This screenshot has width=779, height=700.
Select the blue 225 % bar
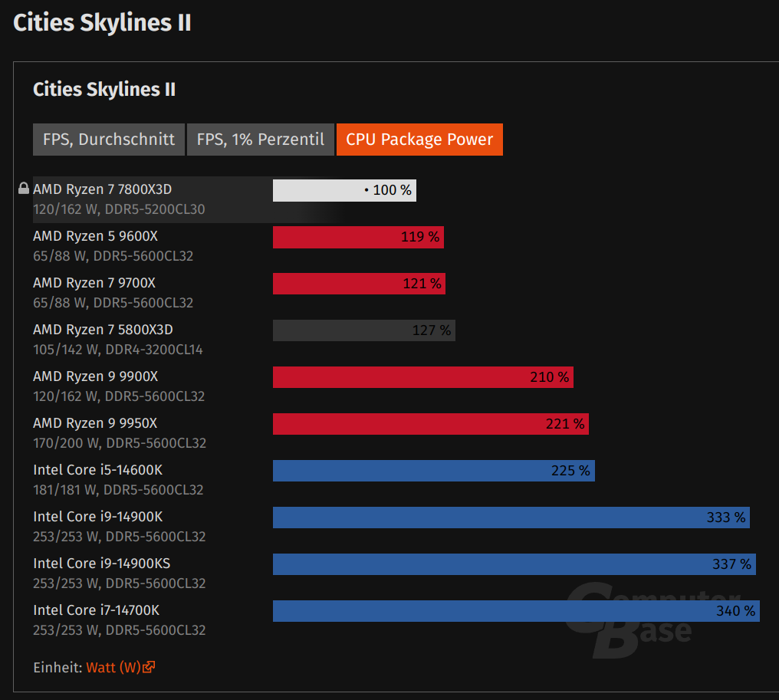(434, 471)
